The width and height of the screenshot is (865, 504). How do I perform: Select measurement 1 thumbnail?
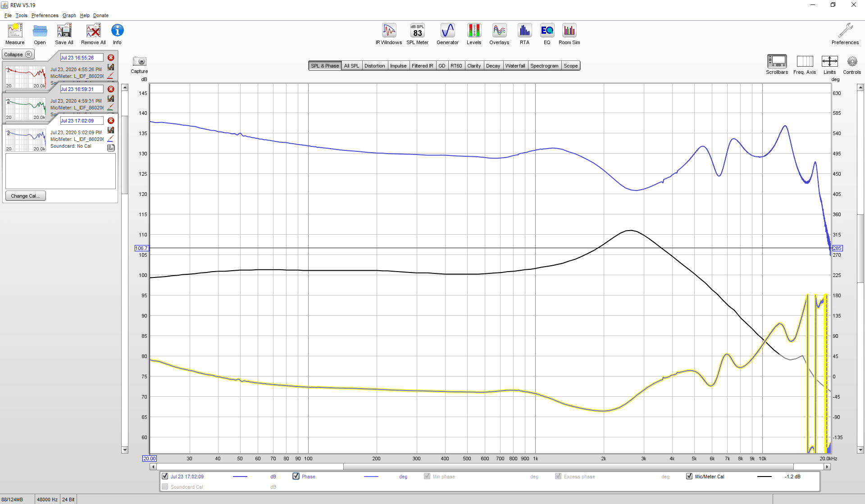tap(26, 77)
